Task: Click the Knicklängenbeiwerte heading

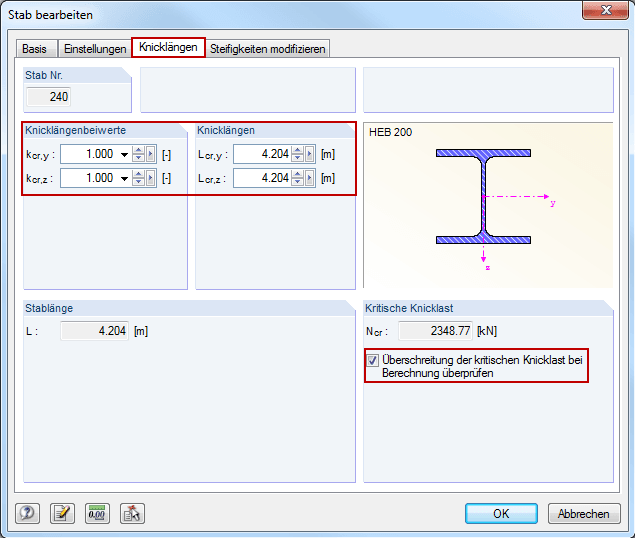Action: tap(76, 130)
